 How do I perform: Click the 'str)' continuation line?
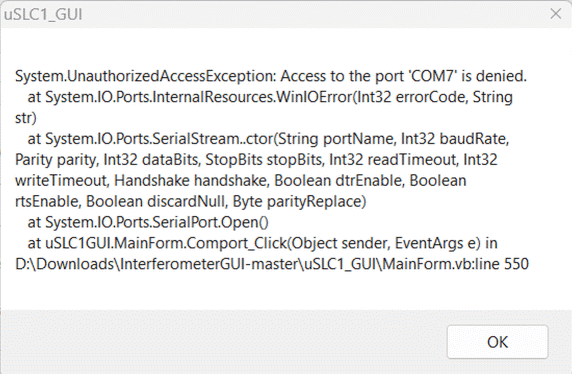click(26, 118)
